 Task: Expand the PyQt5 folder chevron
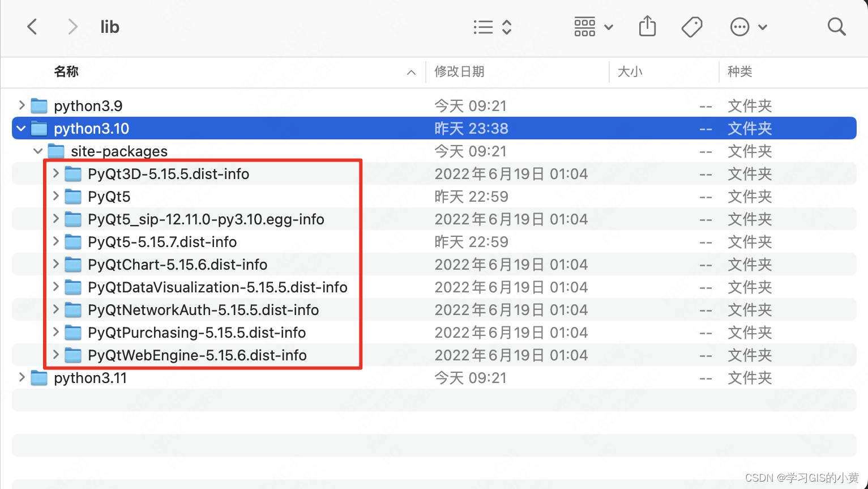[x=55, y=196]
